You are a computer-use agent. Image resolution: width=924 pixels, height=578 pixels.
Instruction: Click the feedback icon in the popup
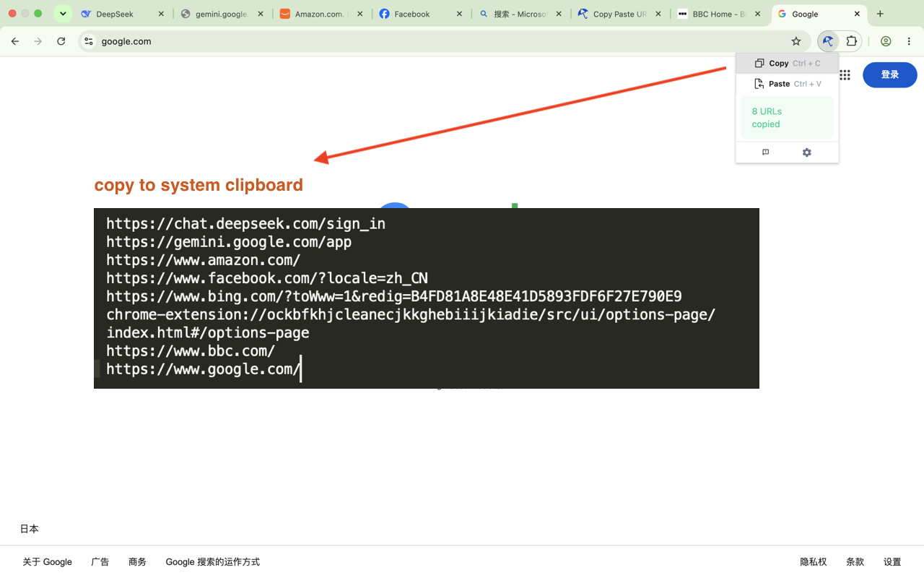coord(766,152)
